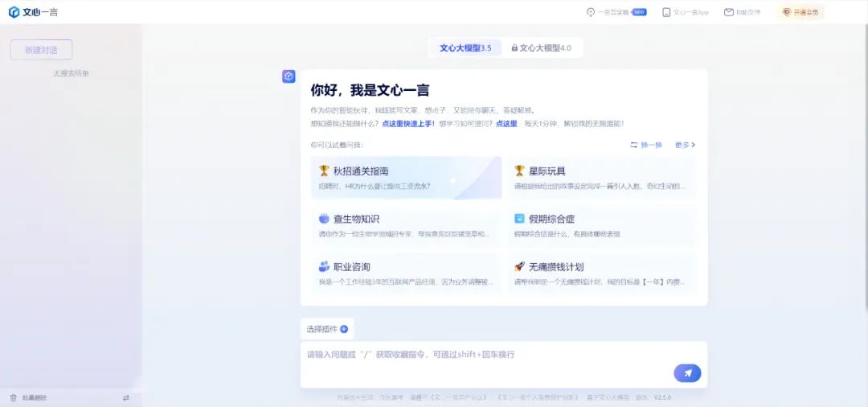The height and width of the screenshot is (407, 868).
Task: Send message with paper plane button
Action: (687, 373)
